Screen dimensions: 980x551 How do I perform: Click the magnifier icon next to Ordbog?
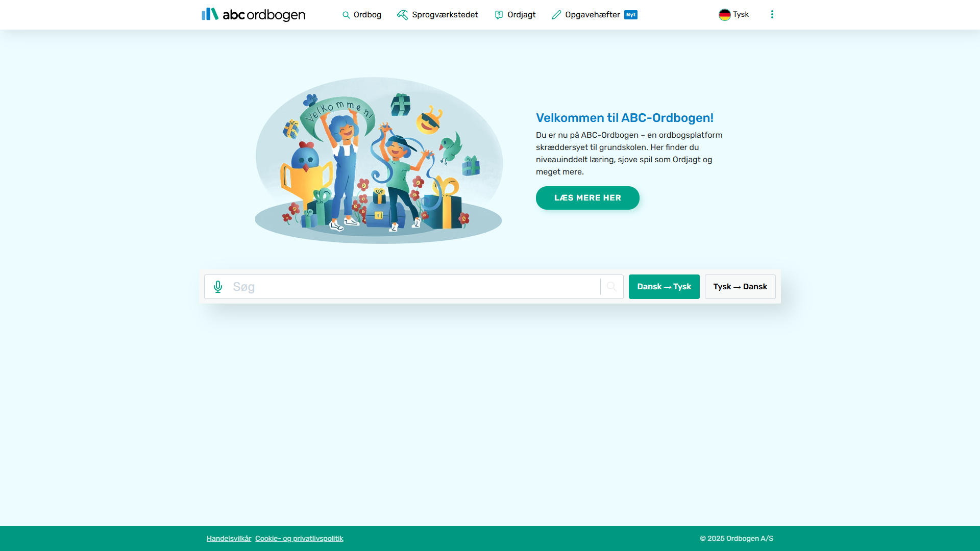[346, 15]
